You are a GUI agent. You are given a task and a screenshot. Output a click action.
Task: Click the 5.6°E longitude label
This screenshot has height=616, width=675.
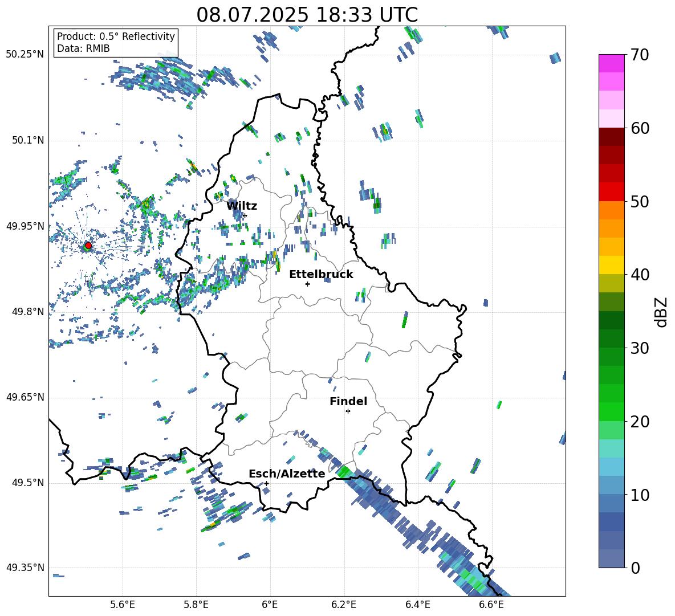[x=123, y=605]
